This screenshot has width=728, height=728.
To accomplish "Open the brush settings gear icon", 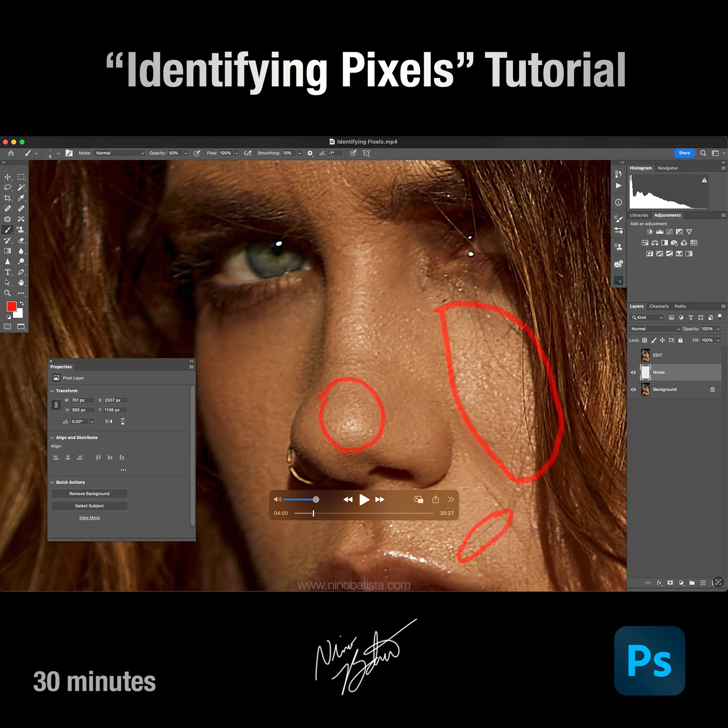I will 310,153.
